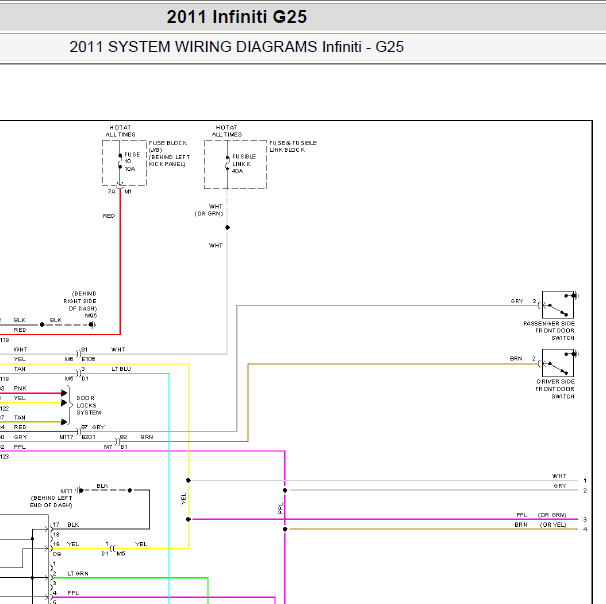Viewport: 606px width, 604px height.
Task: Click the "PPL (OR GRN)" wire label
Action: [x=541, y=515]
